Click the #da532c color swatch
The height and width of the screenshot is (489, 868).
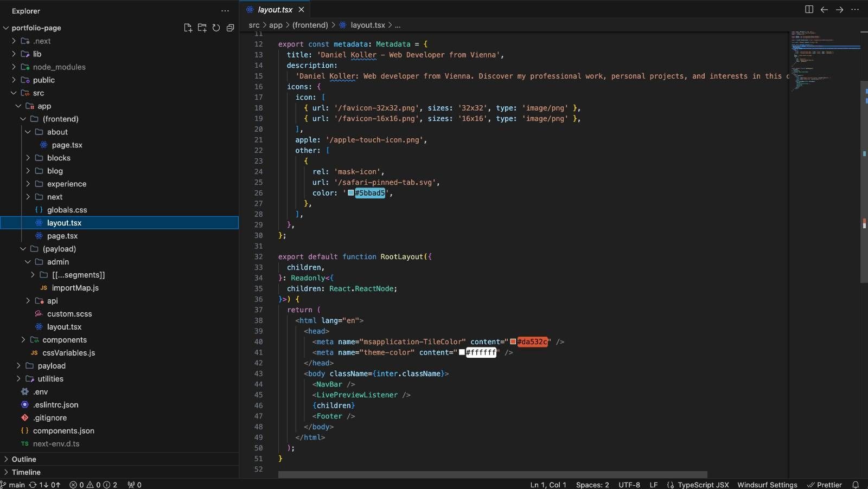(513, 342)
